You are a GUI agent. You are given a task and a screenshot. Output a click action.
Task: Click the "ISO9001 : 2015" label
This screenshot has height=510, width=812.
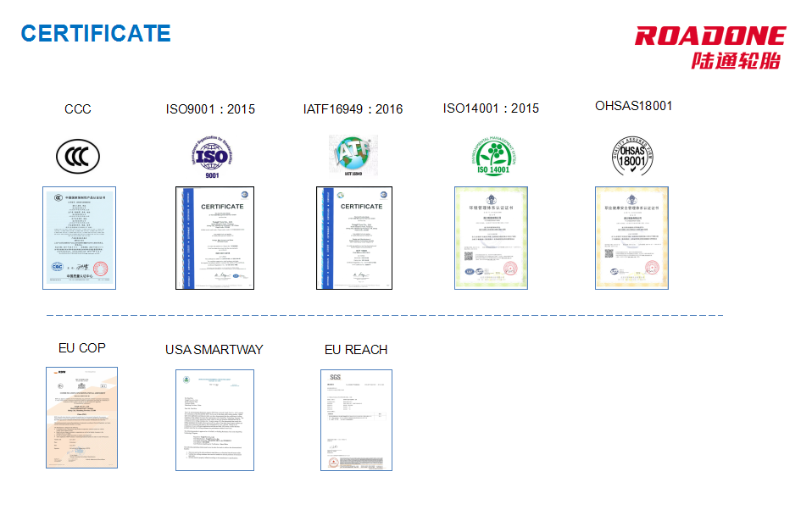(x=210, y=109)
